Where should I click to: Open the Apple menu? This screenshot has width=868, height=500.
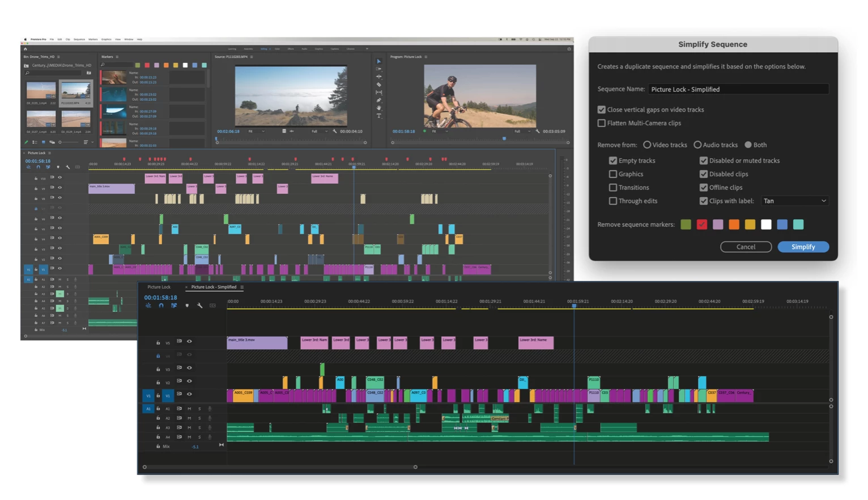tap(25, 40)
